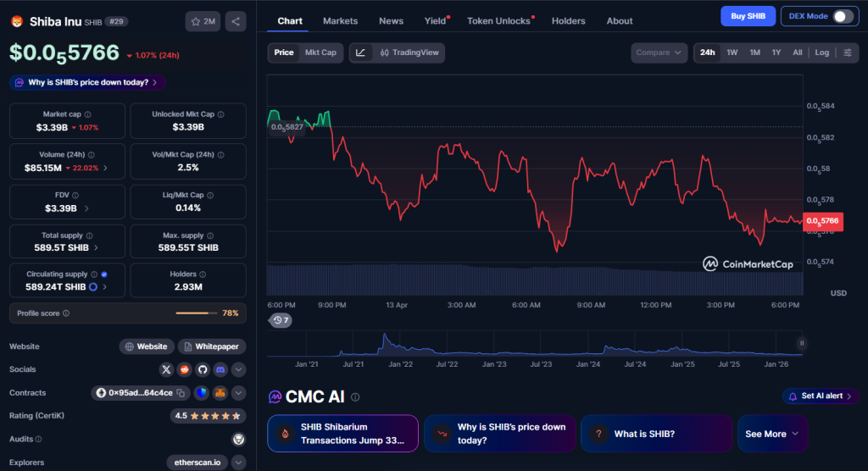Switch the chart to Mkt Cap view
Viewport: 868px width, 471px height.
click(320, 53)
